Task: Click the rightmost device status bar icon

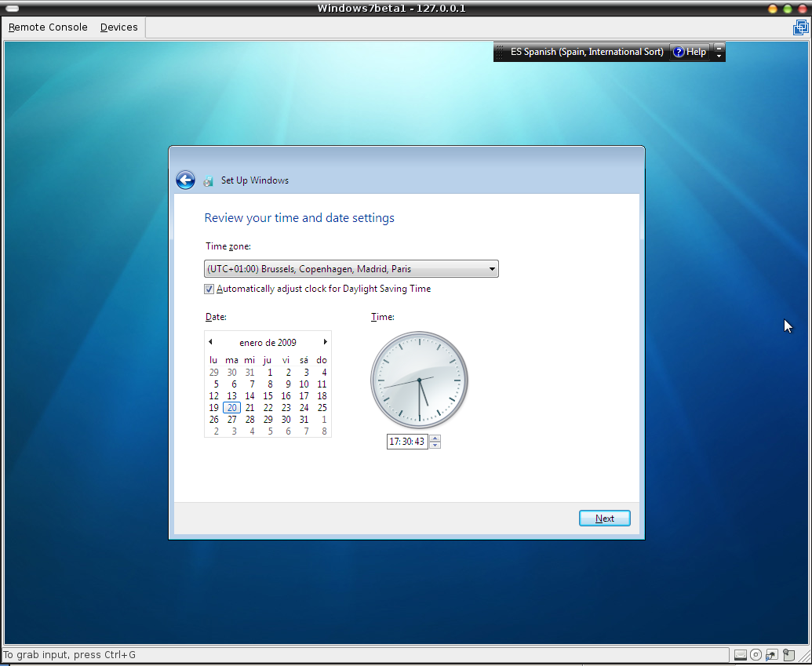Action: point(788,655)
